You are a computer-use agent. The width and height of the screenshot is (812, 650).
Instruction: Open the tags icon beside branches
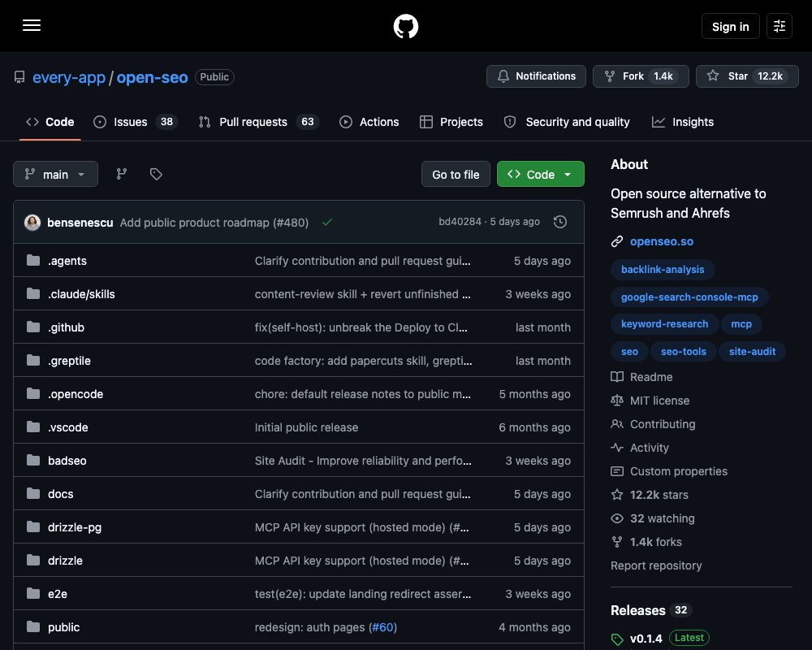point(156,174)
